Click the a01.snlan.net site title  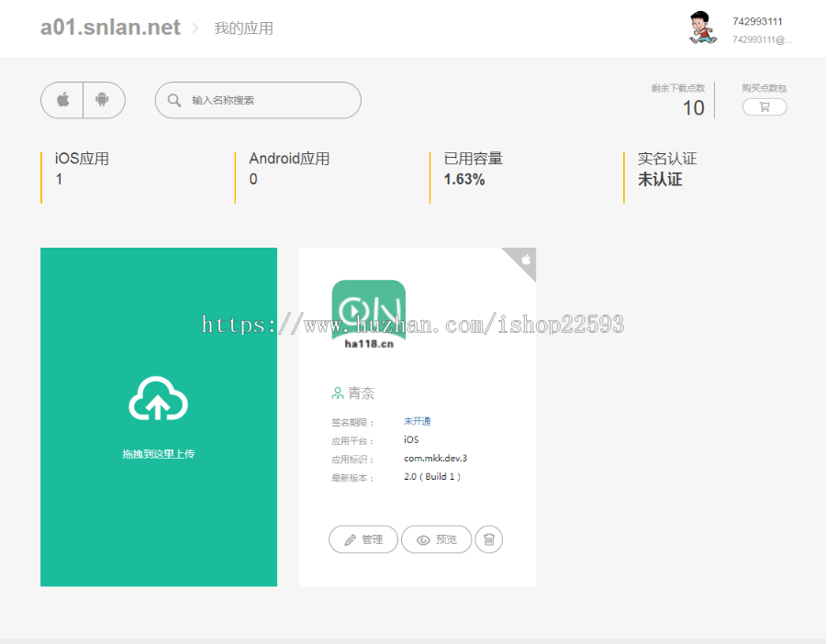(x=110, y=28)
